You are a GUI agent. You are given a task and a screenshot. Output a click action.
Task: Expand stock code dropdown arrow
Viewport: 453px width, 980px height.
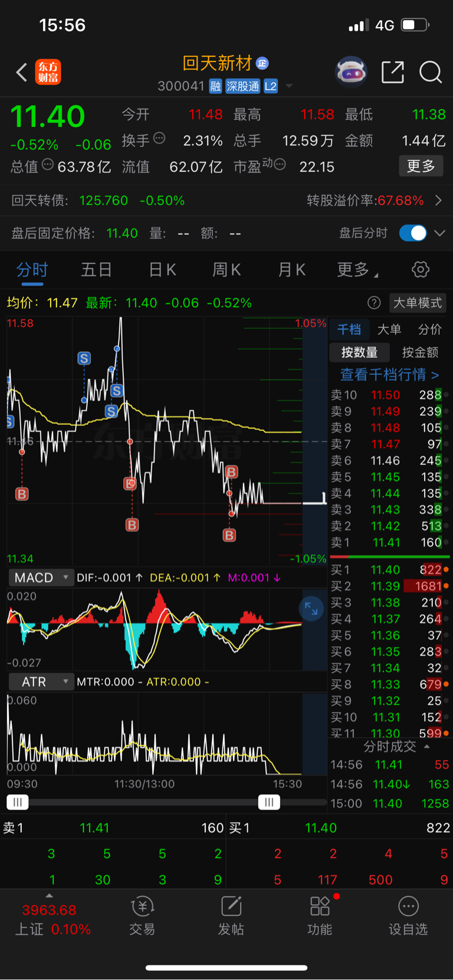(289, 87)
